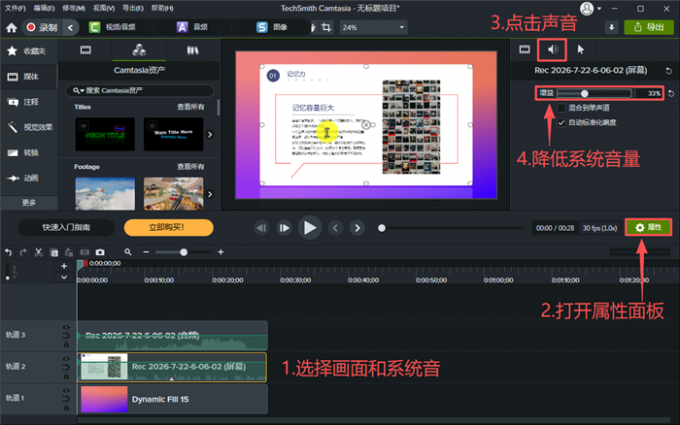Open the 收藏夹 favorites panel
Screen dimensions: 680x425
coord(29,51)
